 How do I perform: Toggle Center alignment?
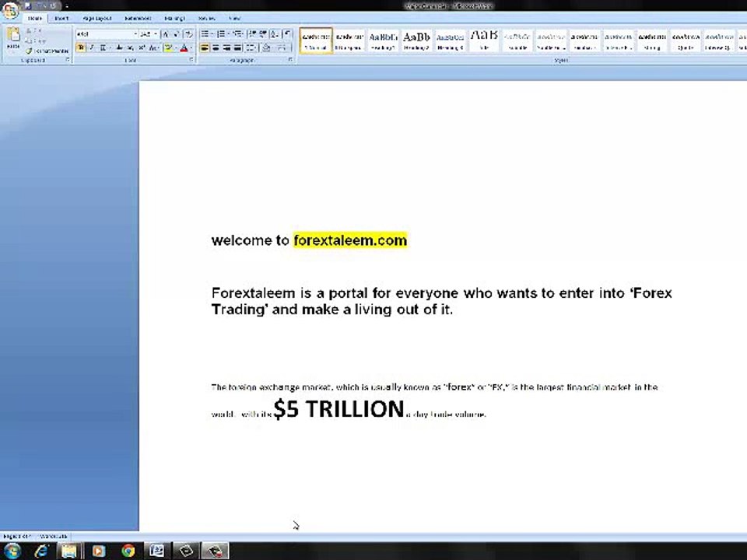(216, 47)
